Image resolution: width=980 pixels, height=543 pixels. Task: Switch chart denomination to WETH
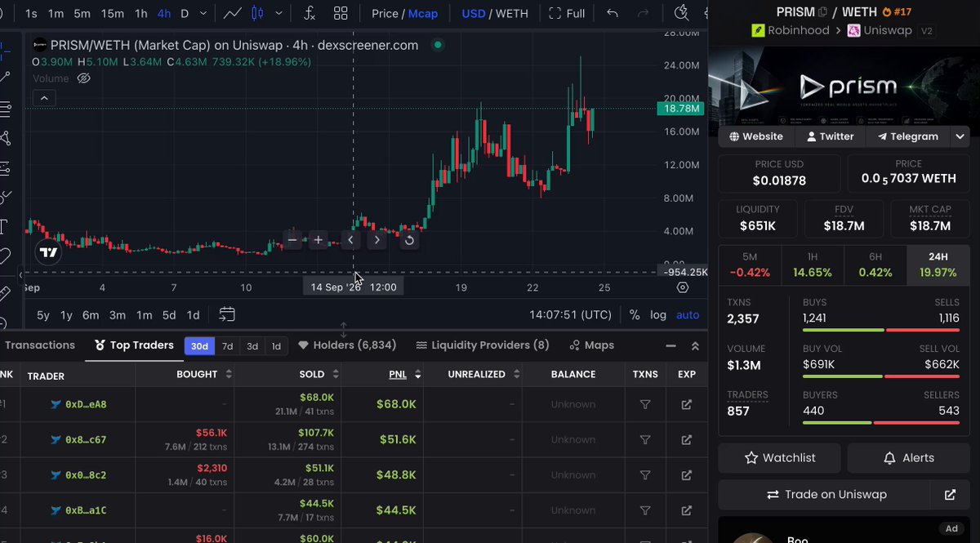pyautogui.click(x=512, y=13)
